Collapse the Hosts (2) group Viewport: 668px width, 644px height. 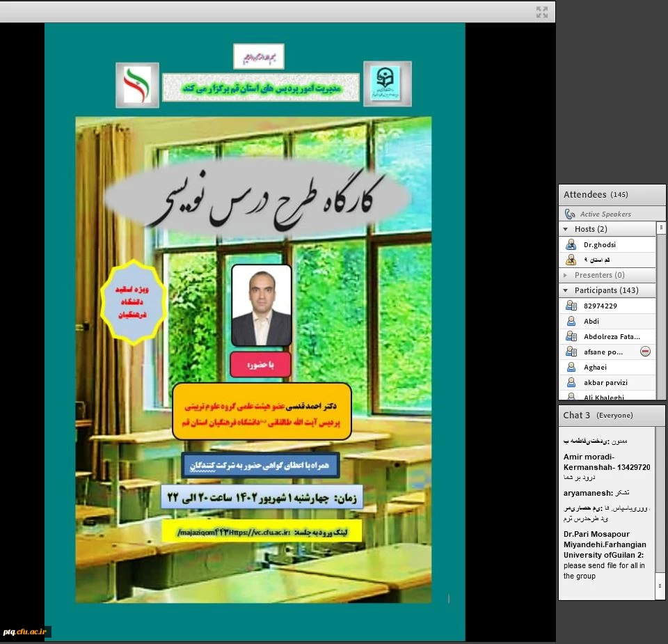pyautogui.click(x=566, y=229)
